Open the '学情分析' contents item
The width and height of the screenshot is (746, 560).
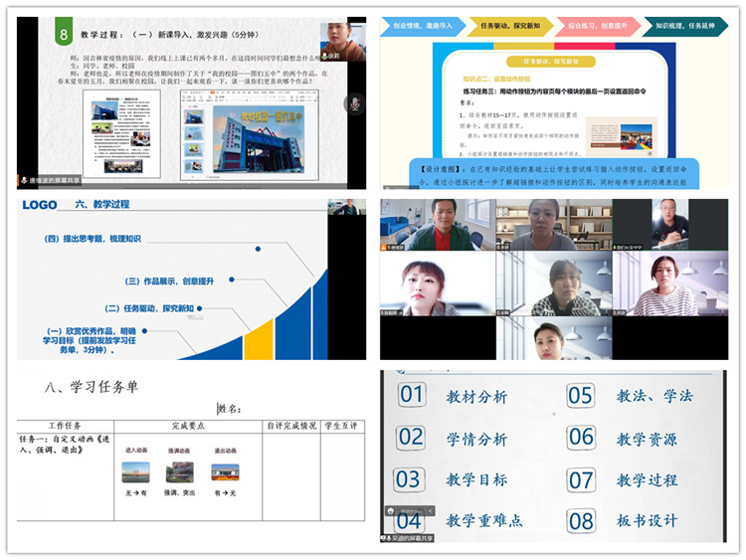476,439
